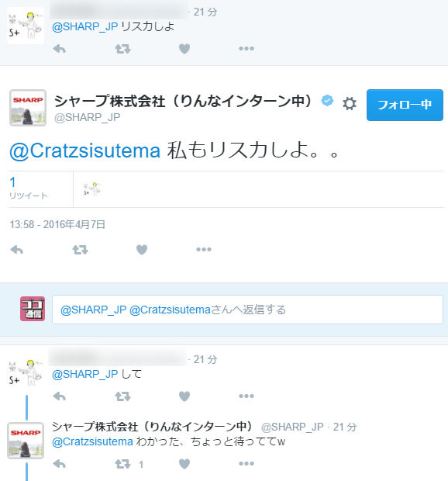This screenshot has width=448, height=481.
Task: Retweet the わかった、ちょっと待っててw tweet
Action: point(122,464)
